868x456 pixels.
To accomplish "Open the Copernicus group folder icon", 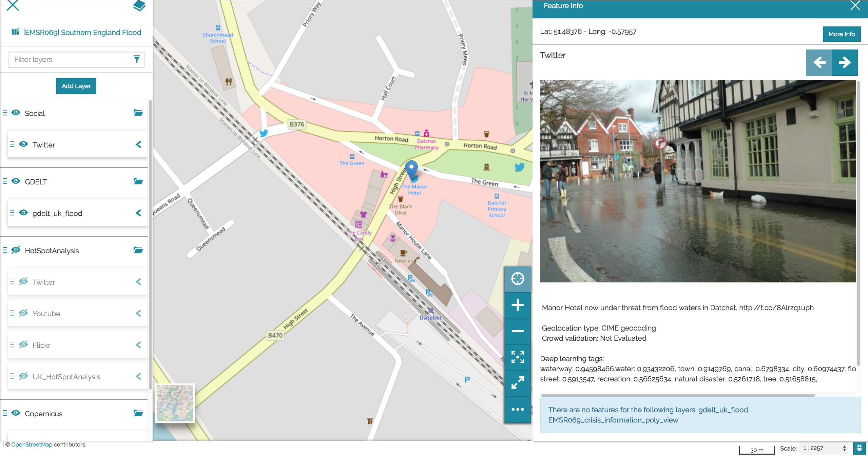I will point(138,413).
